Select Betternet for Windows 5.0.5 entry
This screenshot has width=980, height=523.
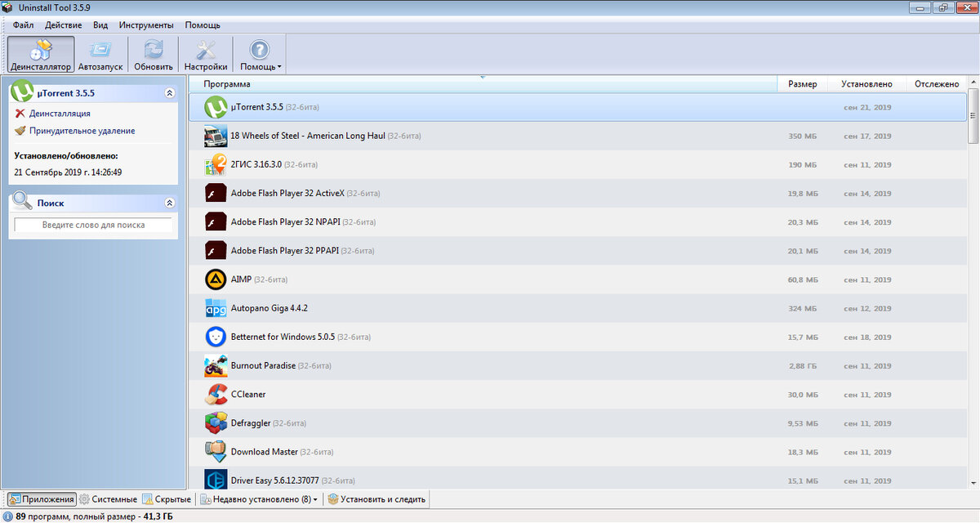[283, 337]
